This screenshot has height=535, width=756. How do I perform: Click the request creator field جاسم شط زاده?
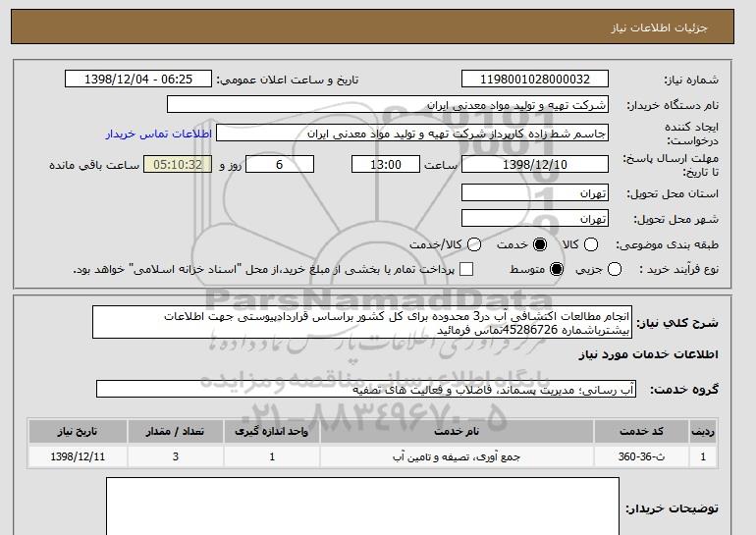412,134
